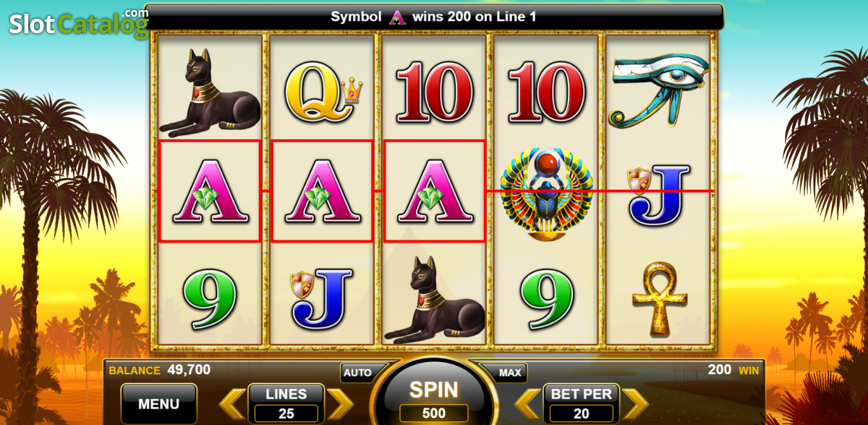The image size is (868, 425).
Task: Click the Lines value field showing 25
Action: pos(286,414)
